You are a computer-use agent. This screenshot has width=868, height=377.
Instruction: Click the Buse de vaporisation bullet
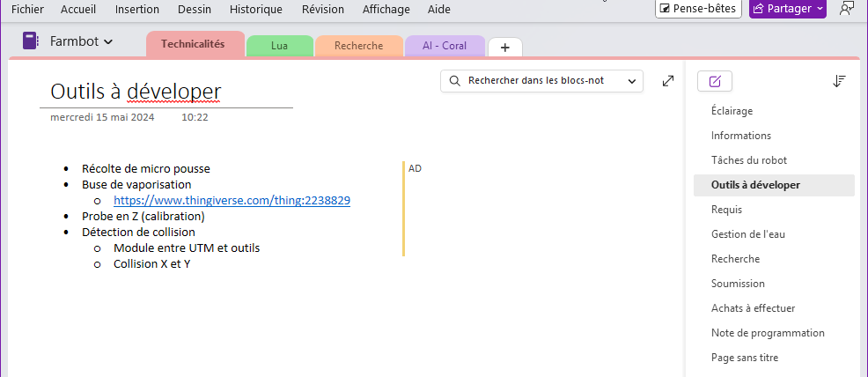[136, 184]
